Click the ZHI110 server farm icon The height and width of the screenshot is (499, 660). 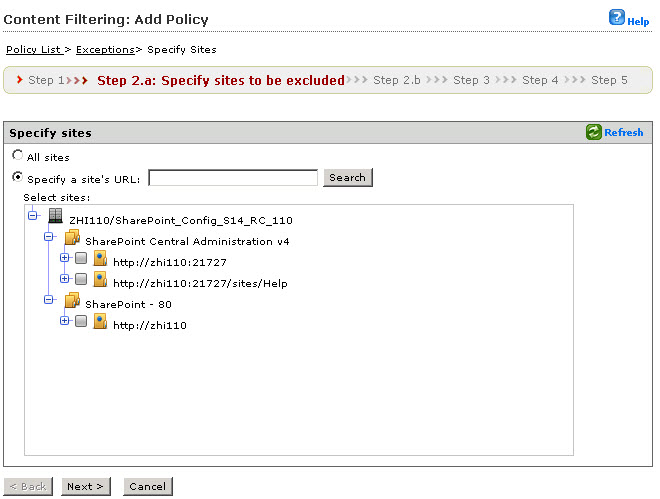(56, 219)
